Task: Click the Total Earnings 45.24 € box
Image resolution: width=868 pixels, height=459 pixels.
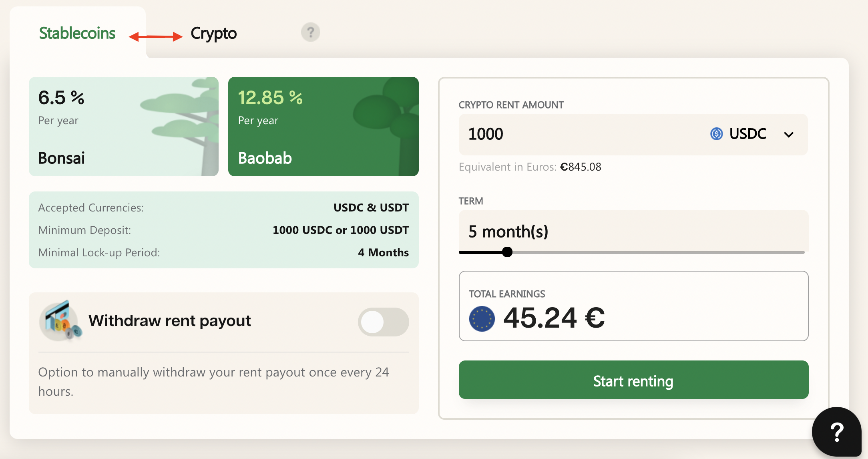Action: click(x=633, y=306)
